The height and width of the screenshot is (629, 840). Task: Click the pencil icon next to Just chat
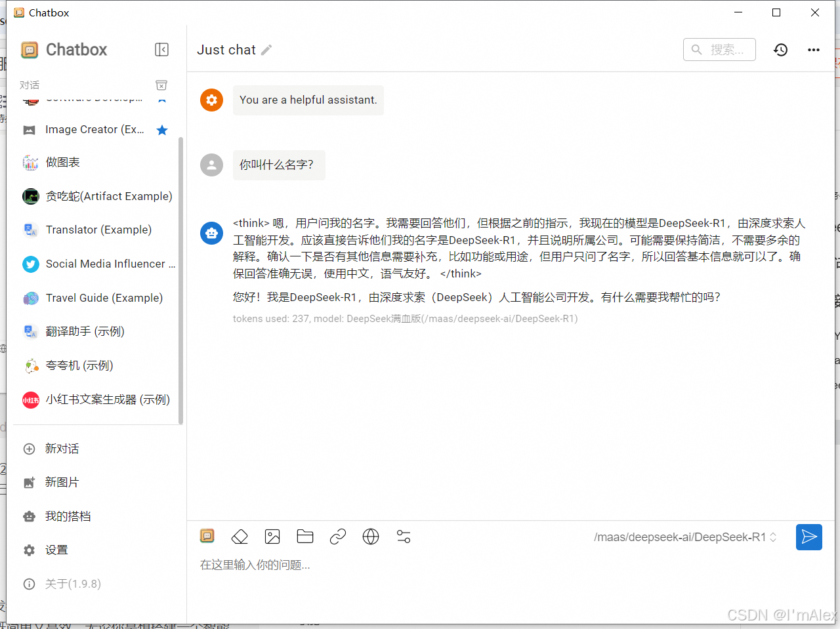(266, 50)
